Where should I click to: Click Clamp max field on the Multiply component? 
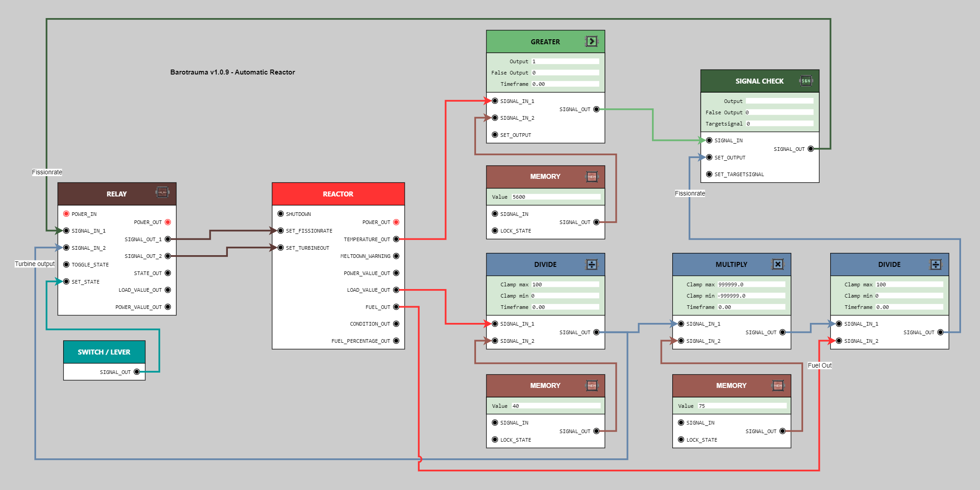coord(751,284)
